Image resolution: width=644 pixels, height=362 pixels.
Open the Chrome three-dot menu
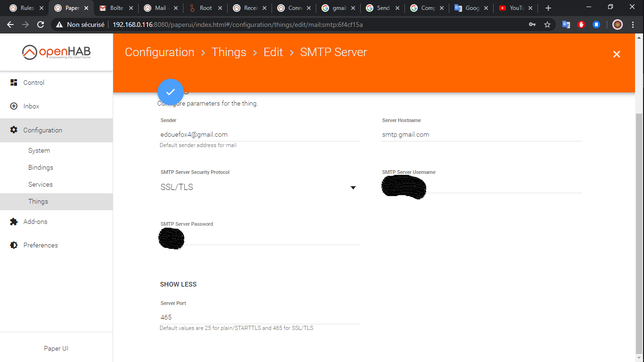tap(633, 25)
